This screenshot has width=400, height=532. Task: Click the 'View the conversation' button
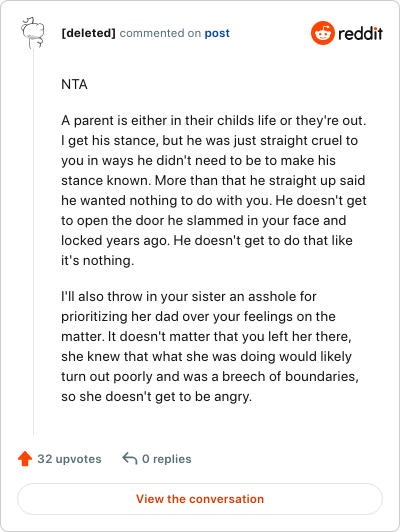[x=200, y=499]
